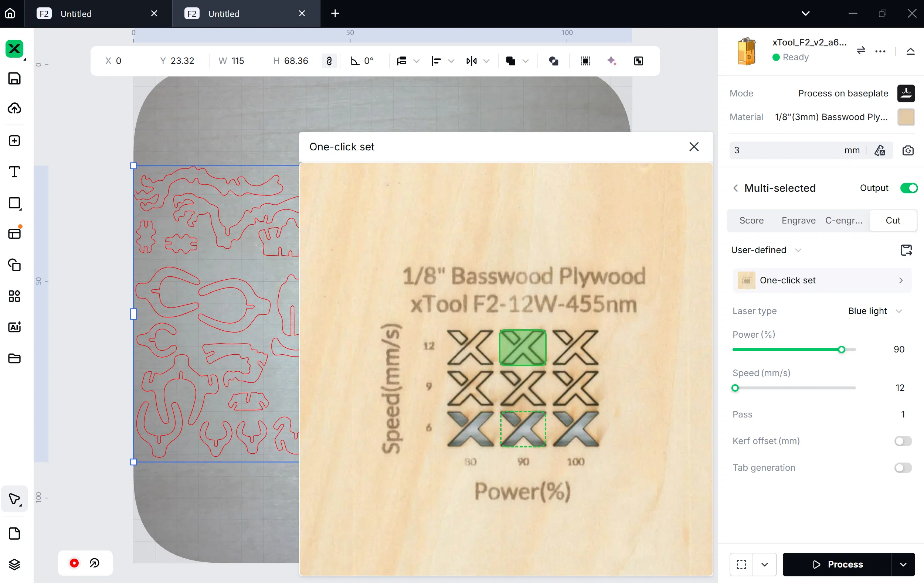Click the auto-measure thickness icon
Image resolution: width=924 pixels, height=583 pixels.
point(880,150)
